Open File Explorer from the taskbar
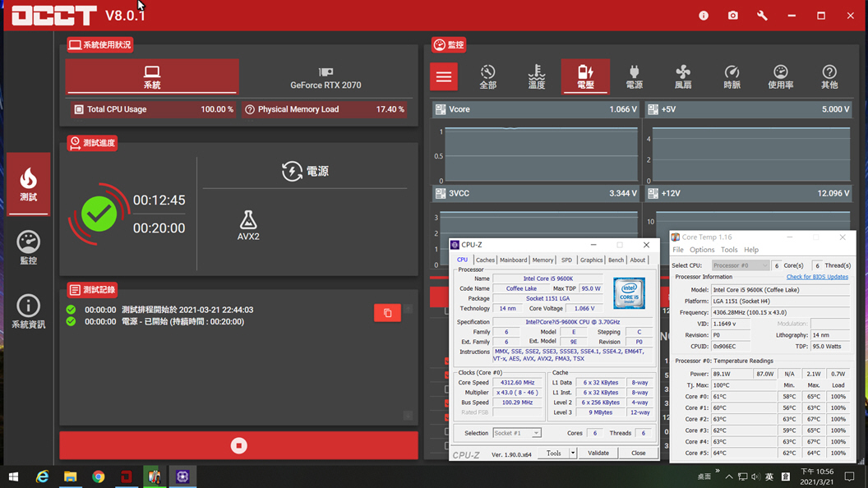Screen dimensions: 868x488 point(71,476)
